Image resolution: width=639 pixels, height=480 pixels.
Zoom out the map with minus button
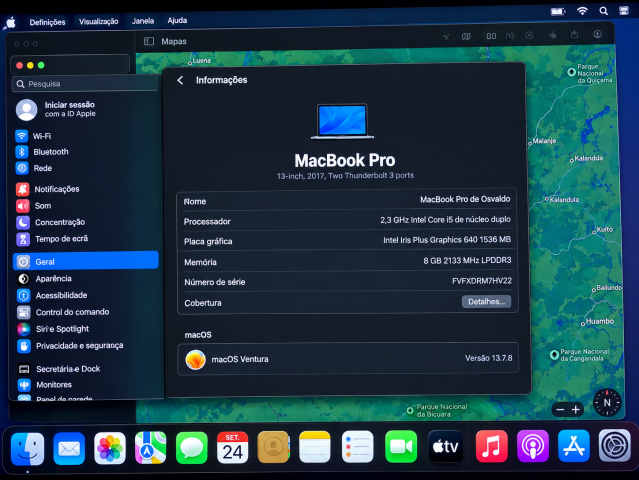[560, 410]
